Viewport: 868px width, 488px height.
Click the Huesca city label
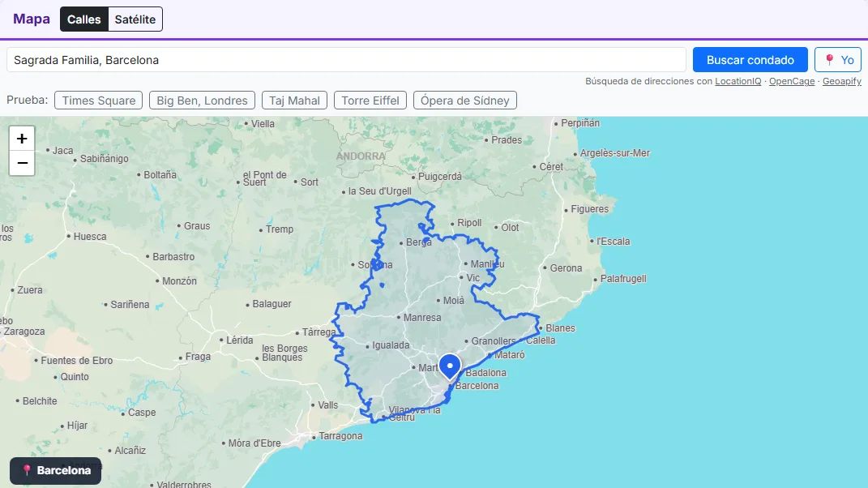(90, 237)
